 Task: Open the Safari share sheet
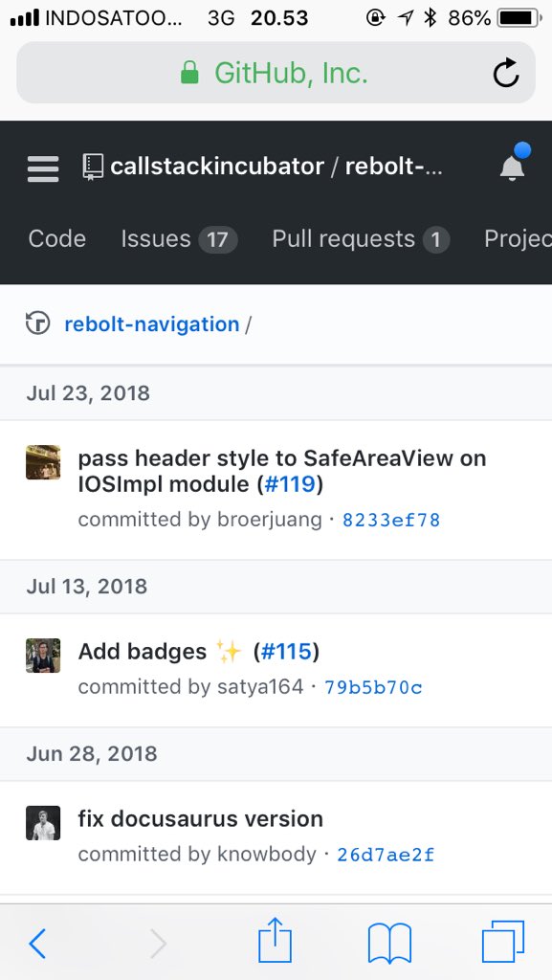(x=276, y=940)
